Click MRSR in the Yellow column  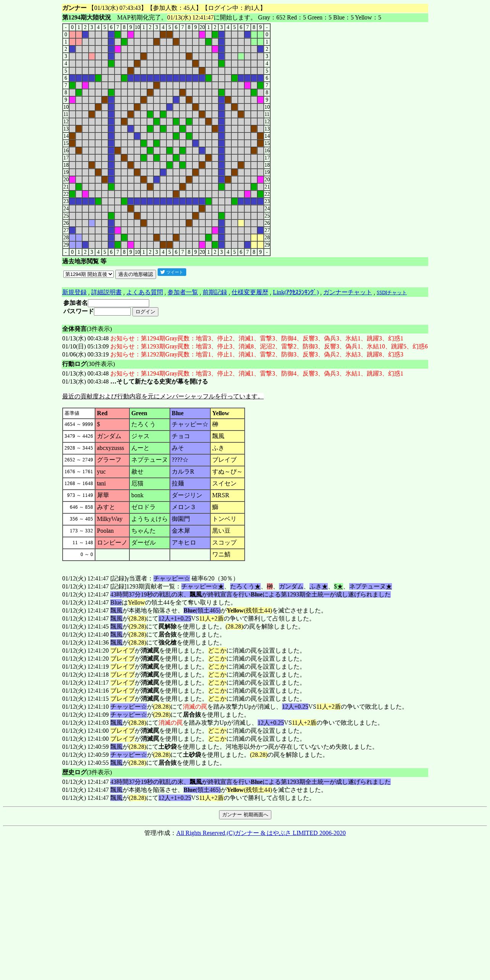click(x=227, y=495)
